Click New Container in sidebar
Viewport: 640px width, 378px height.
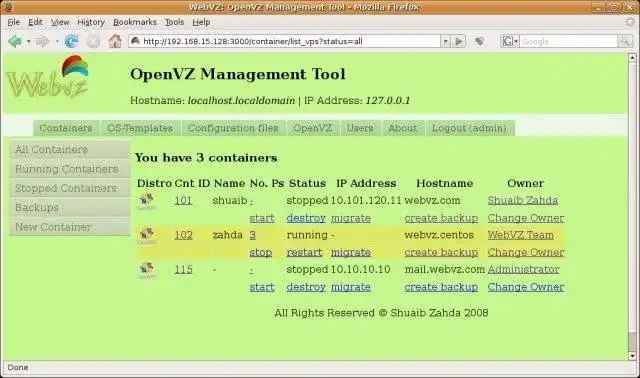pos(70,227)
